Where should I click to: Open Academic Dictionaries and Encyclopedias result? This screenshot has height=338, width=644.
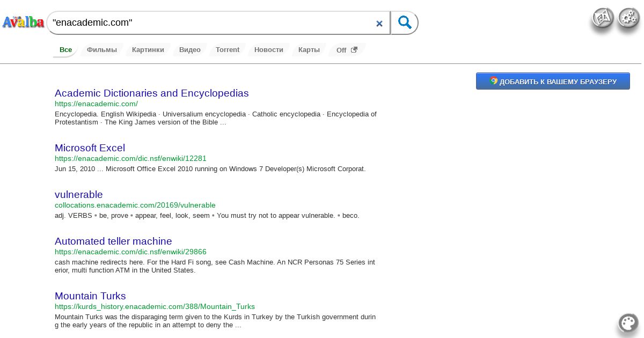pos(152,93)
